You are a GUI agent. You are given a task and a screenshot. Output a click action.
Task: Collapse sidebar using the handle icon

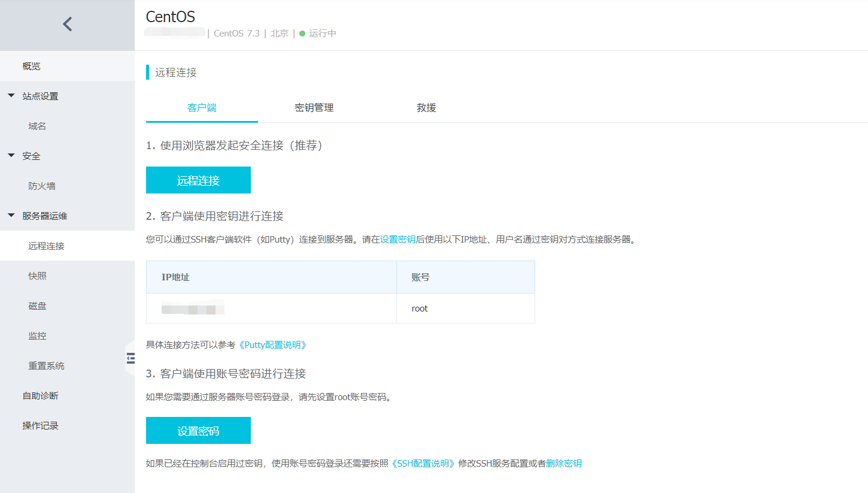point(130,358)
